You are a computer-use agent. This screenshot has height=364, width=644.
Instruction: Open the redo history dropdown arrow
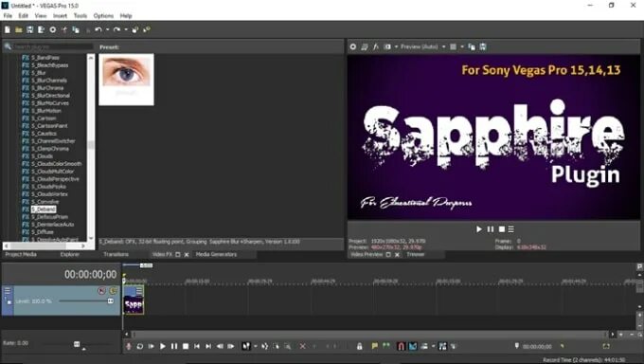126,29
